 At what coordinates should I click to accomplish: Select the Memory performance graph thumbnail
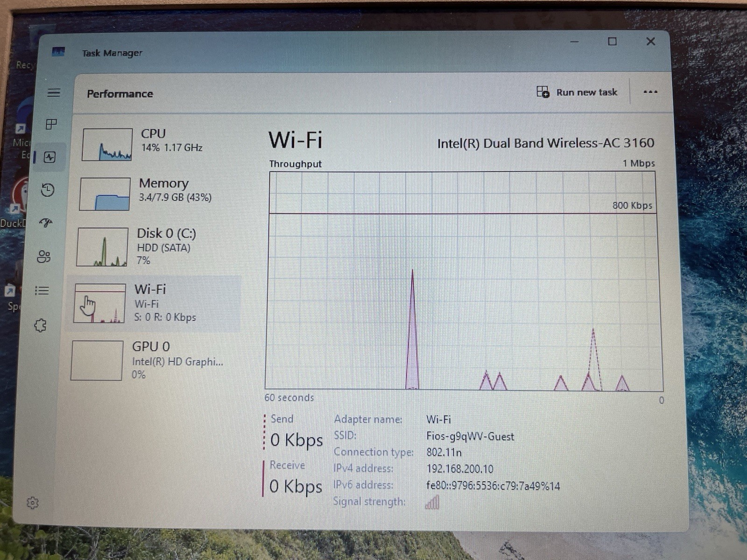(x=105, y=194)
